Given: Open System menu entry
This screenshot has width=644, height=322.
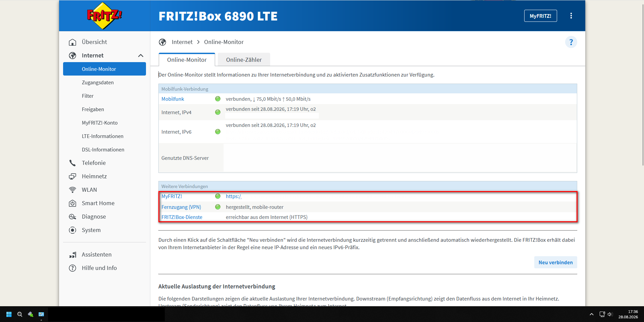Looking at the screenshot, I should click(91, 230).
